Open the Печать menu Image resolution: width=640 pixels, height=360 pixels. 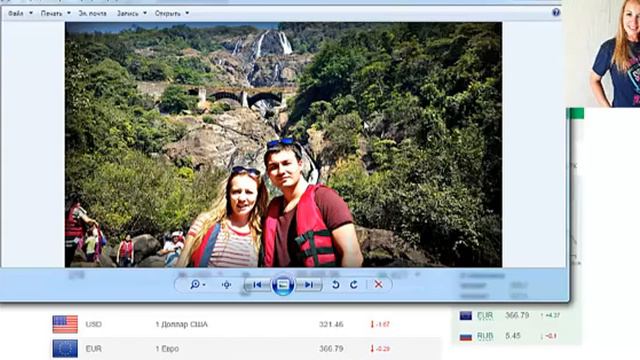(51, 13)
